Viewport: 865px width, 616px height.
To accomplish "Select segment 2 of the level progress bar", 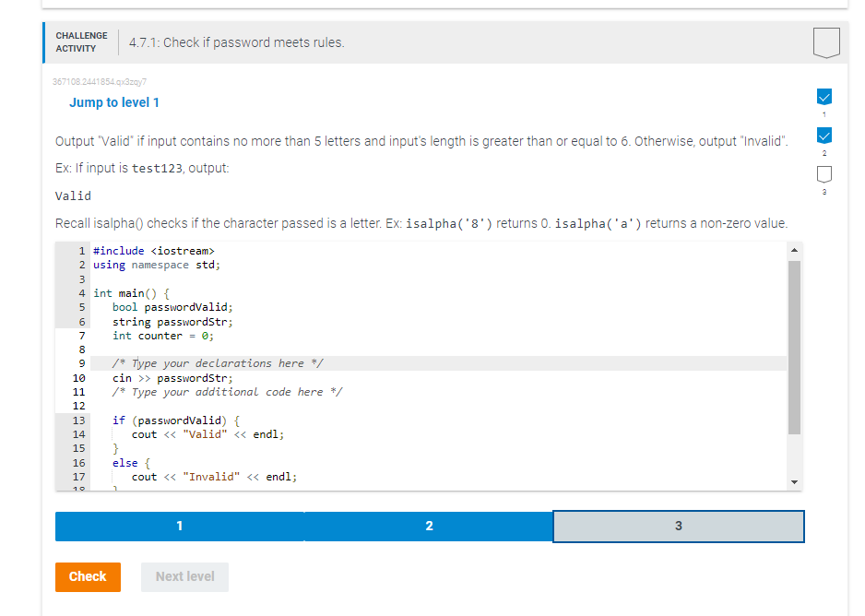I will [x=429, y=526].
